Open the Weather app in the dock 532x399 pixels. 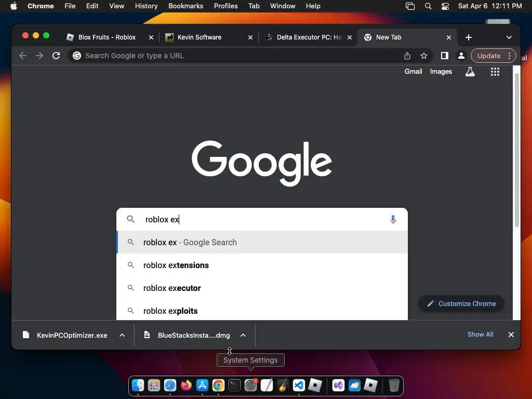click(x=354, y=385)
